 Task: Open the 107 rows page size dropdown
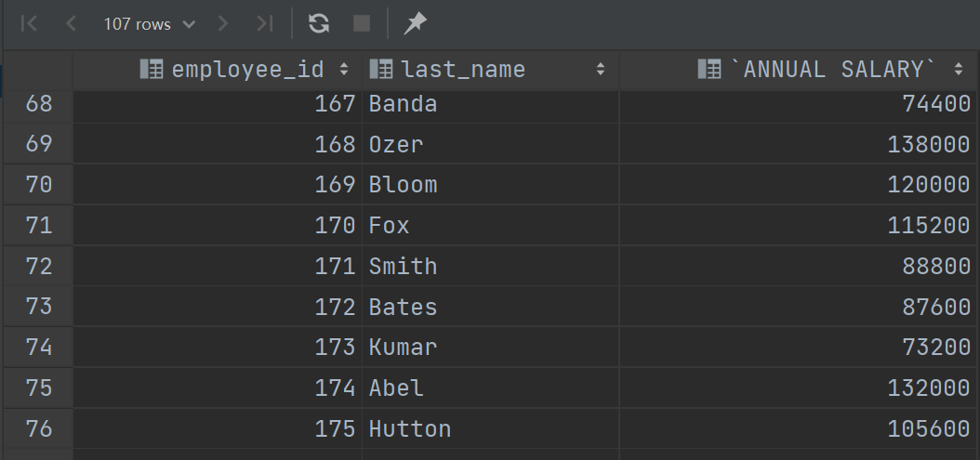[150, 24]
